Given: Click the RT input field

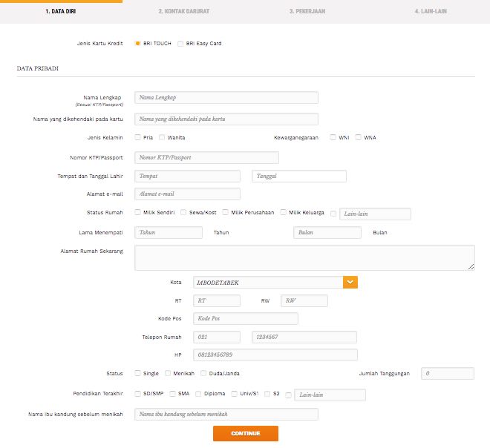Looking at the screenshot, I should 217,300.
